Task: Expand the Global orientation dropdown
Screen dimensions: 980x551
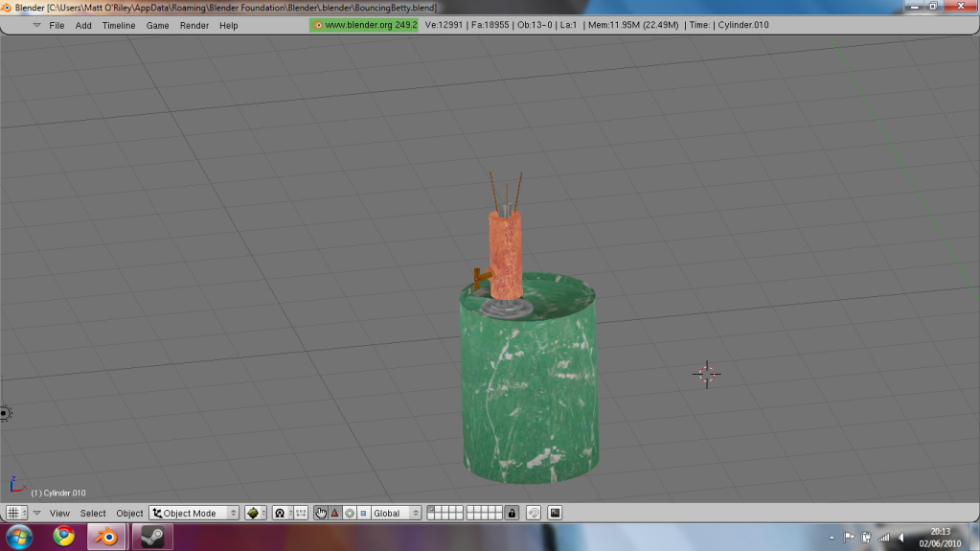Action: pyautogui.click(x=396, y=513)
